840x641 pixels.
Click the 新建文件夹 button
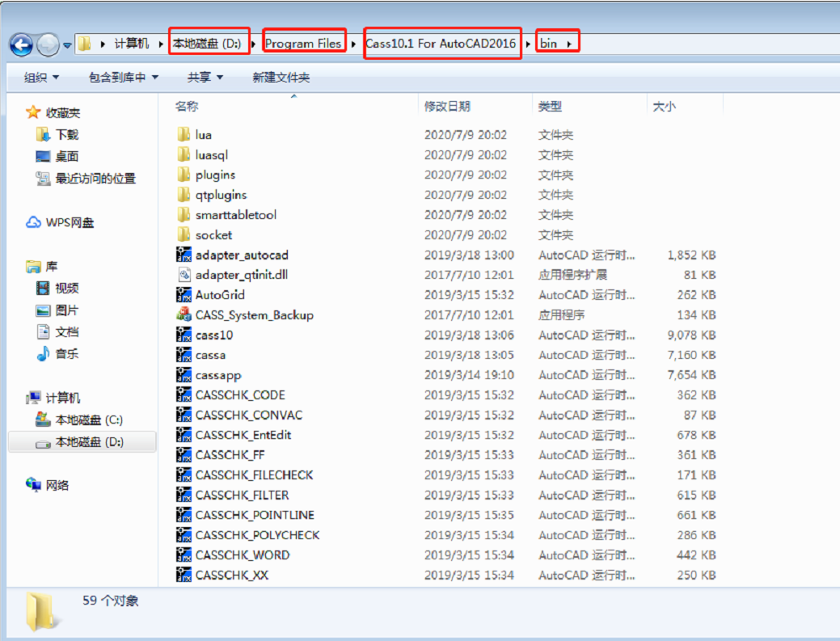(281, 78)
